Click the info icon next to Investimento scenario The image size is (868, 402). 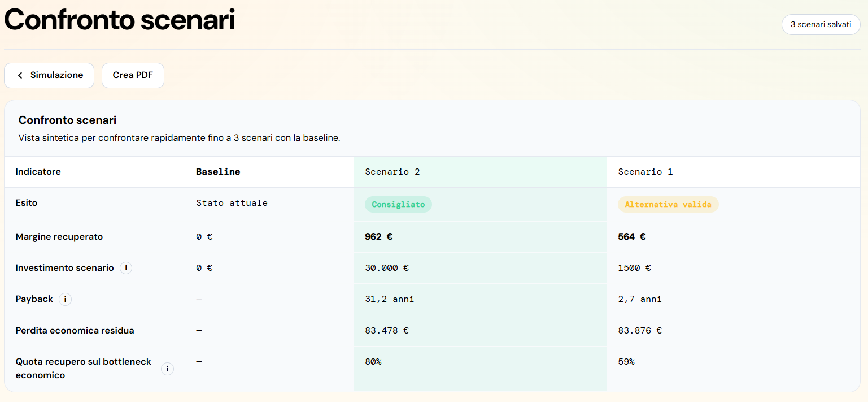[x=126, y=268]
